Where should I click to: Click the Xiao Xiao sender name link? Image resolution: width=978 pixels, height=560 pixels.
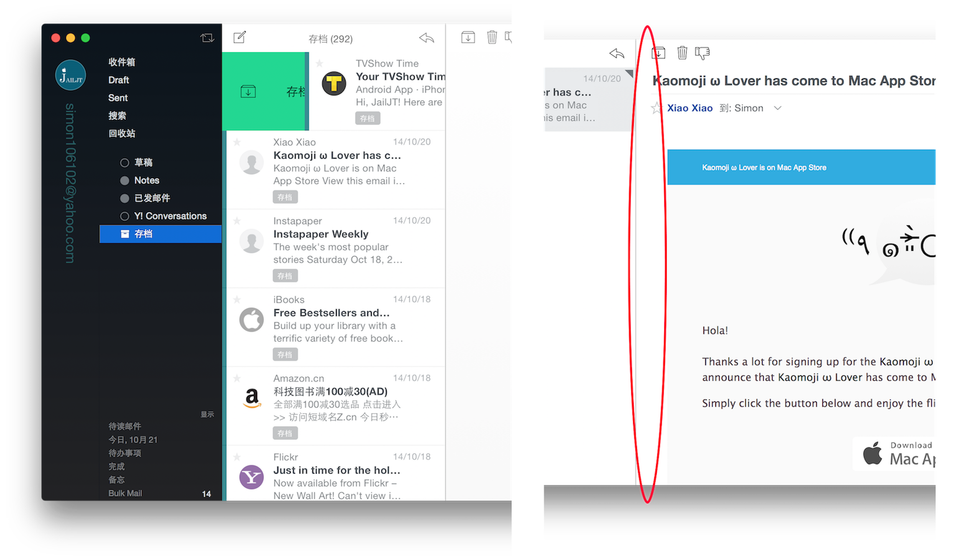point(690,108)
